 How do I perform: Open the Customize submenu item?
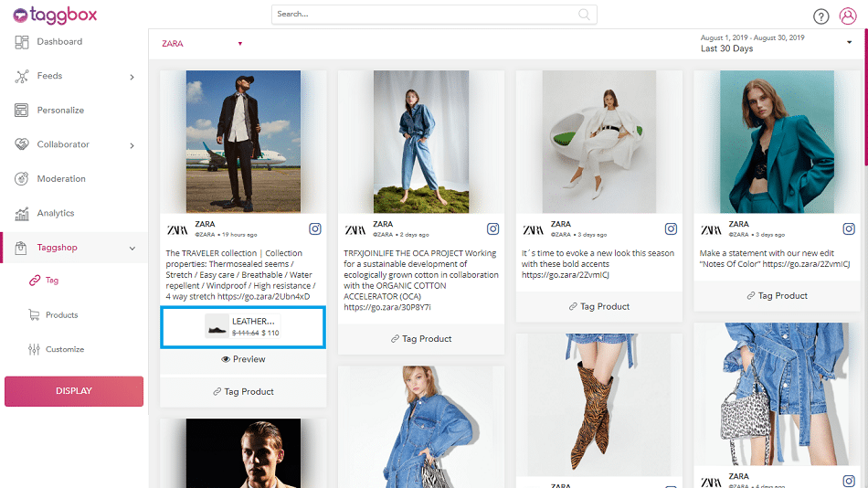point(64,349)
